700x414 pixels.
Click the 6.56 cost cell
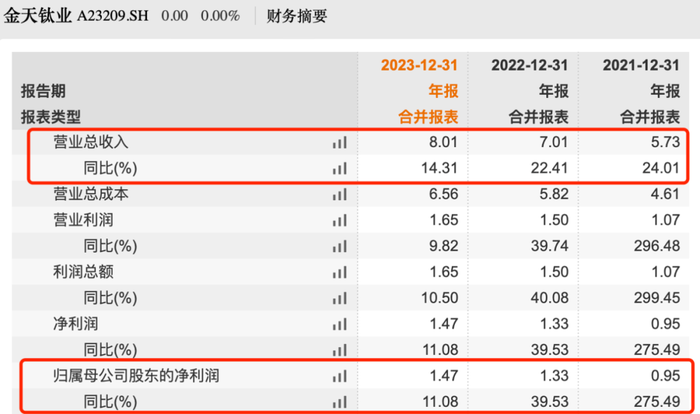[x=443, y=194]
